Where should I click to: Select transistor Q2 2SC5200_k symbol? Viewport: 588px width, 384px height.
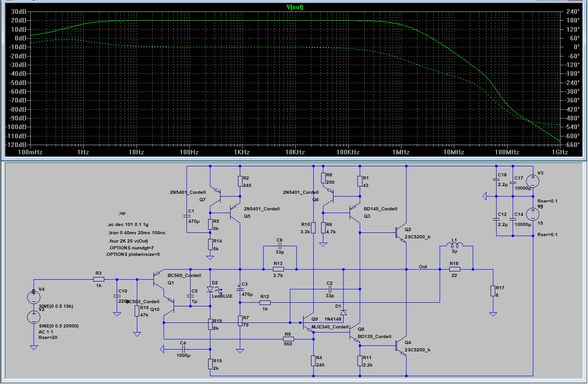401,233
